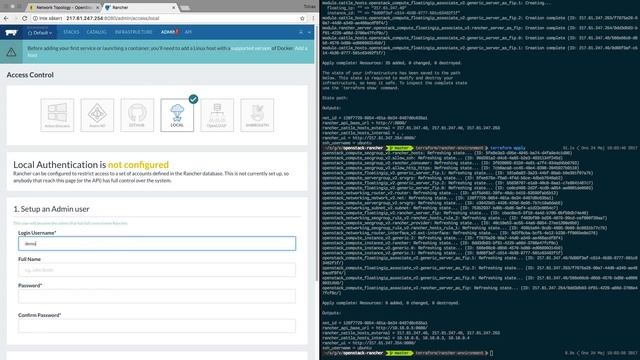640x360 pixels.
Task: Open the API menu
Action: [188, 32]
